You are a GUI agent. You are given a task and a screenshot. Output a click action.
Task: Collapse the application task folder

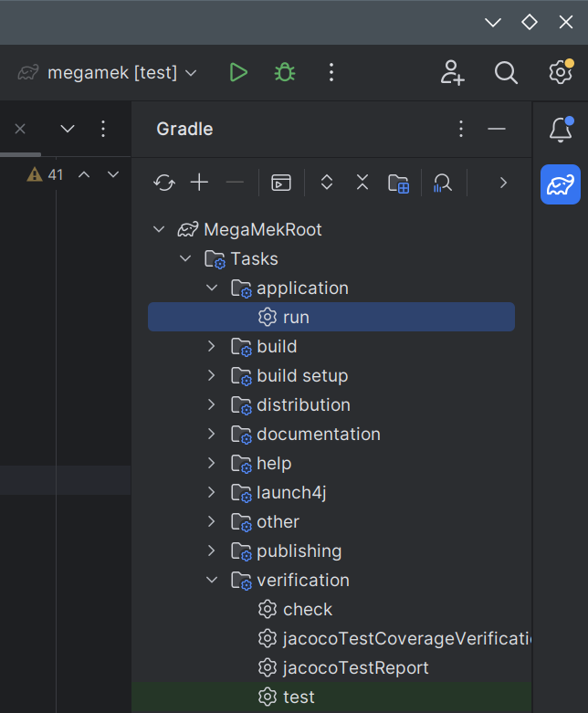[x=212, y=288]
